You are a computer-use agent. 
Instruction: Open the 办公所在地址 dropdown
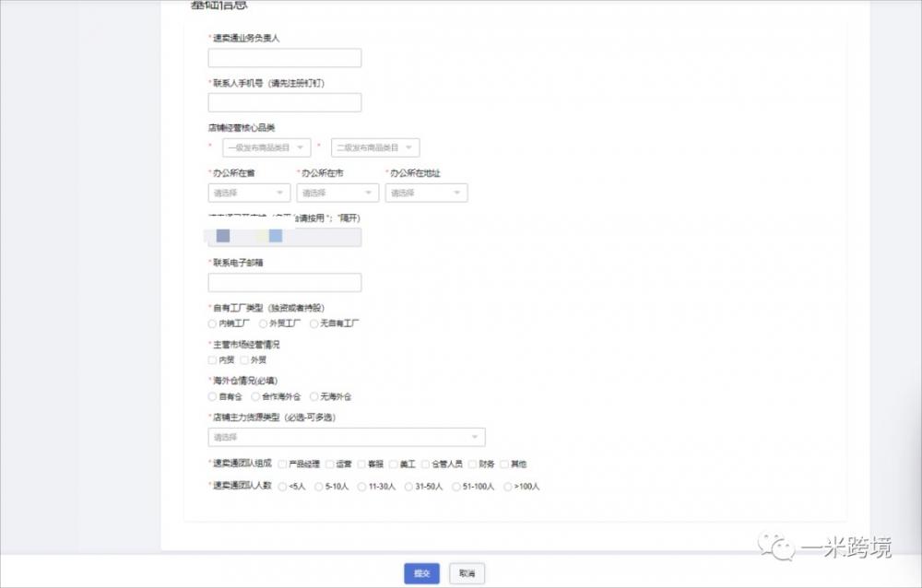pos(426,193)
